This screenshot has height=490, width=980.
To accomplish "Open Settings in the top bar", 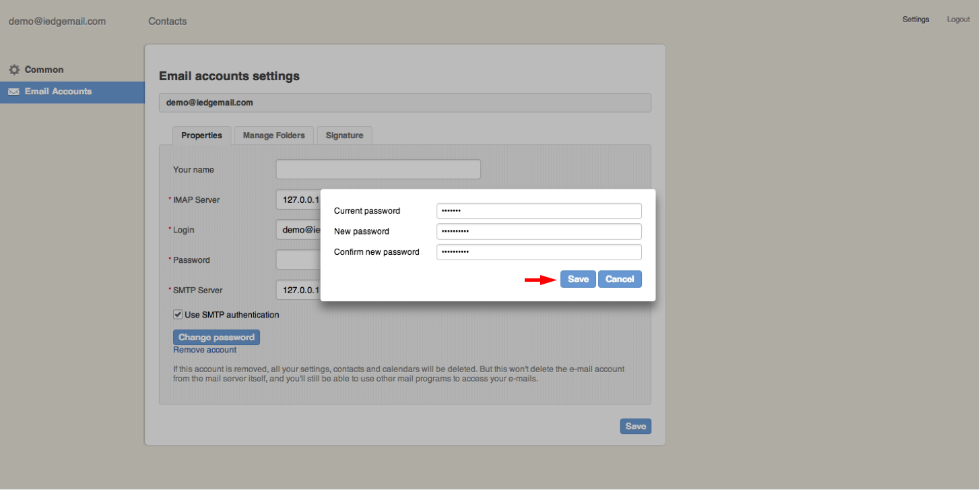I will click(x=915, y=20).
